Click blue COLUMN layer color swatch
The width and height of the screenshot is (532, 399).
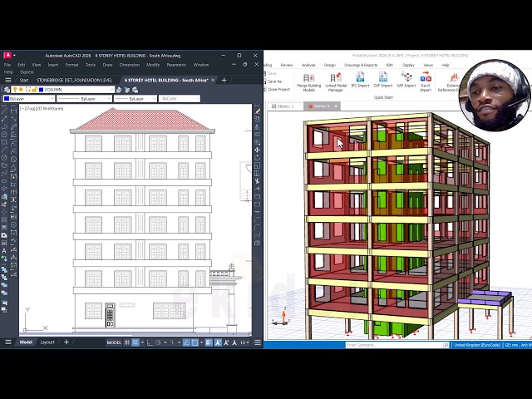click(42, 90)
